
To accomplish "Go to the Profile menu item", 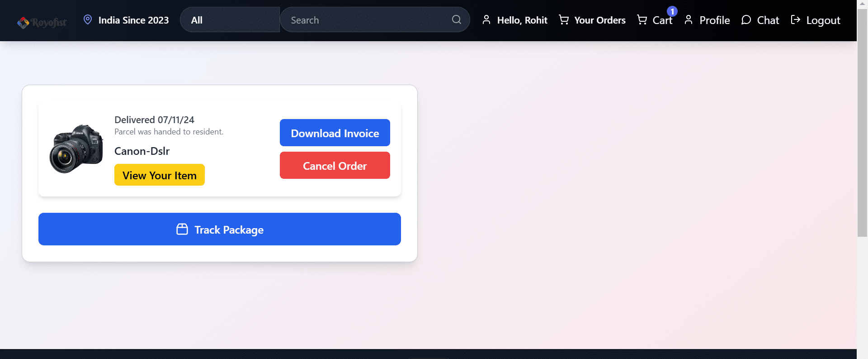I will [x=714, y=20].
